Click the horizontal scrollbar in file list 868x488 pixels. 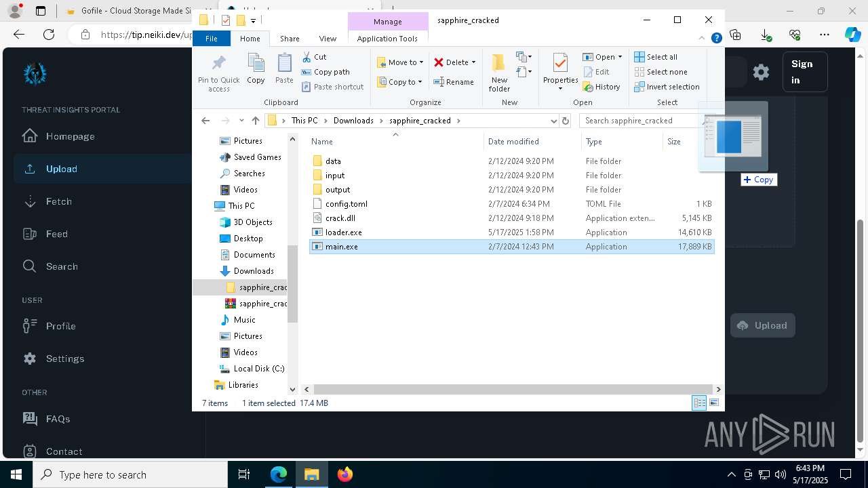pyautogui.click(x=512, y=389)
